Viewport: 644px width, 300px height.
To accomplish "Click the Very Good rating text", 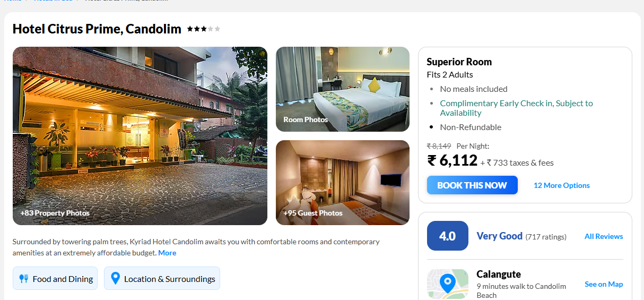I will [500, 236].
